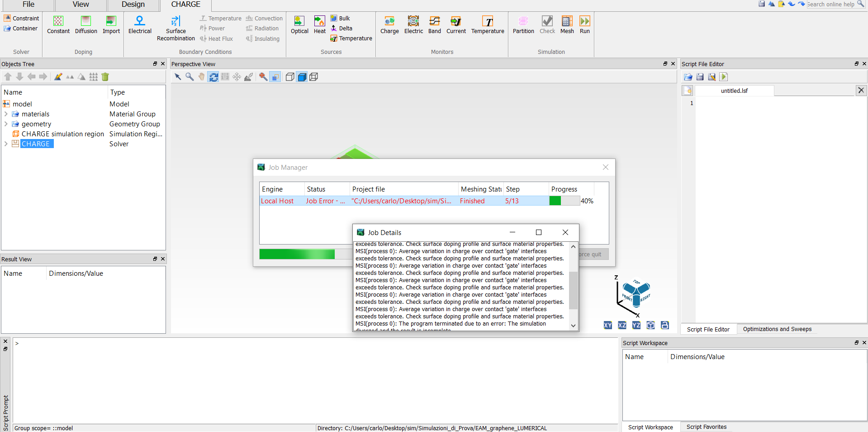Add a Heat source
The width and height of the screenshot is (868, 432).
(x=320, y=24)
